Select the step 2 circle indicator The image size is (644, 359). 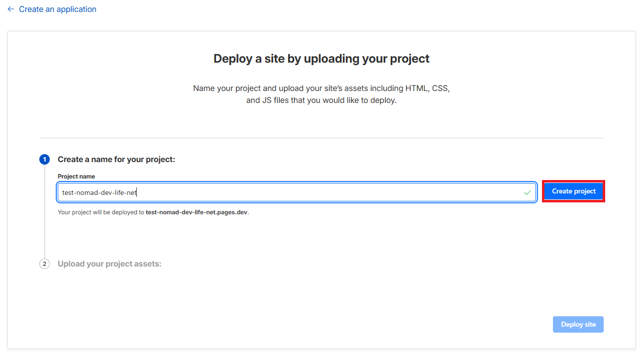(44, 264)
